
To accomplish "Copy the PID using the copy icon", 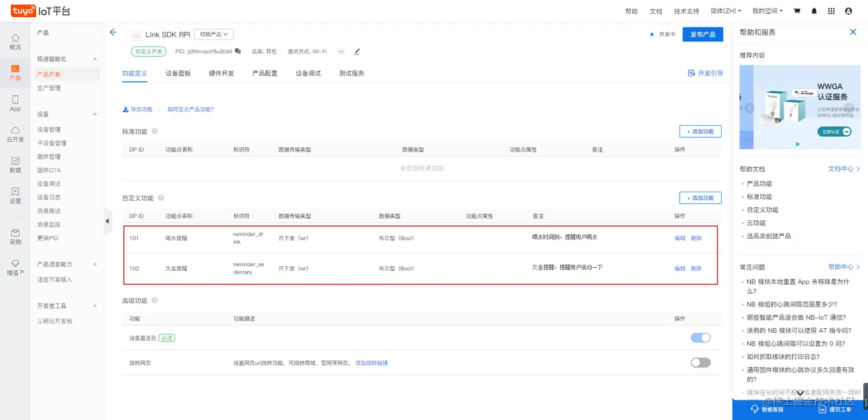I will coord(238,51).
